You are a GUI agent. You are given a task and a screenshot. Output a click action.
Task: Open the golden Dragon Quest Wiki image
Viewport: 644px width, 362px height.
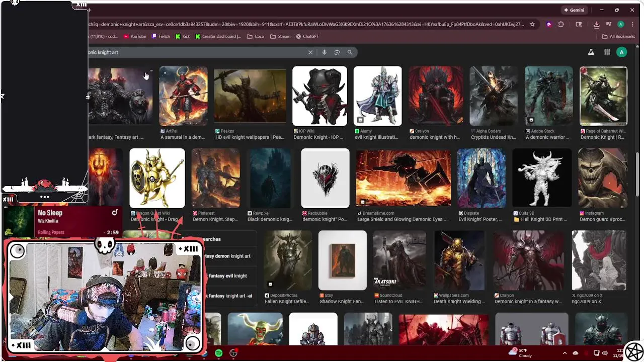[157, 178]
